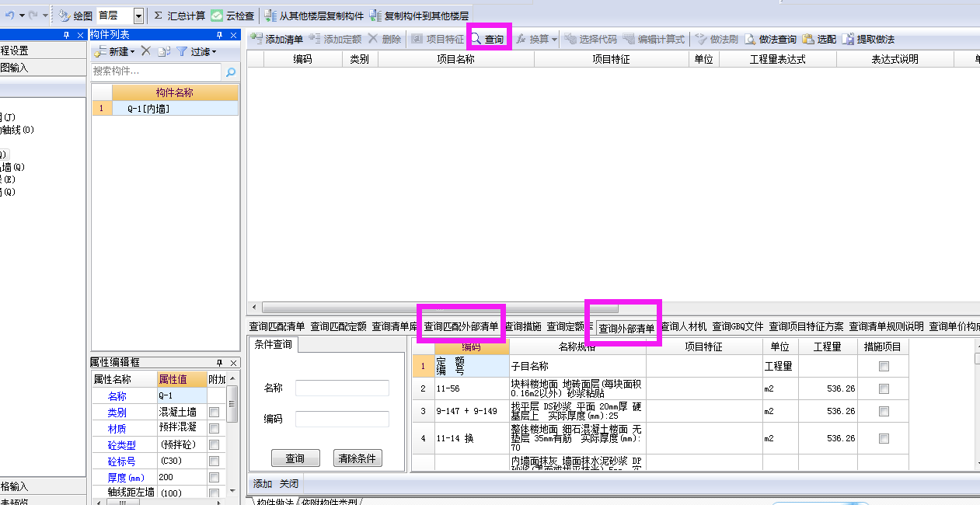Close the 属性编辑框 panel

[x=234, y=363]
